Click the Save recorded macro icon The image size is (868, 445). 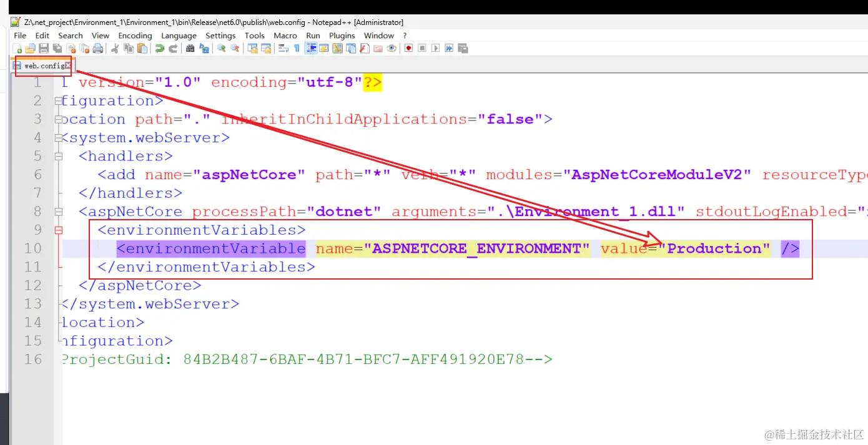click(463, 48)
